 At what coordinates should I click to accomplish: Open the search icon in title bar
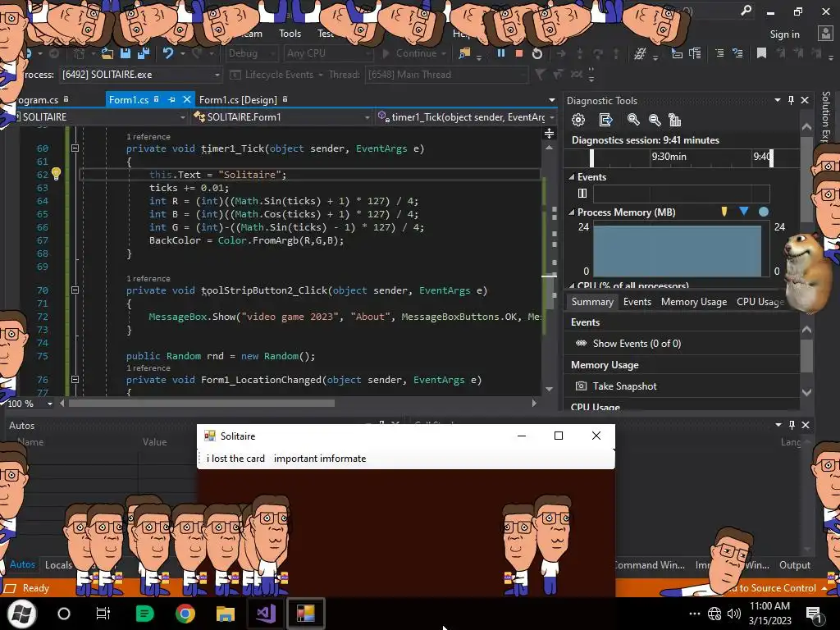pos(746,11)
